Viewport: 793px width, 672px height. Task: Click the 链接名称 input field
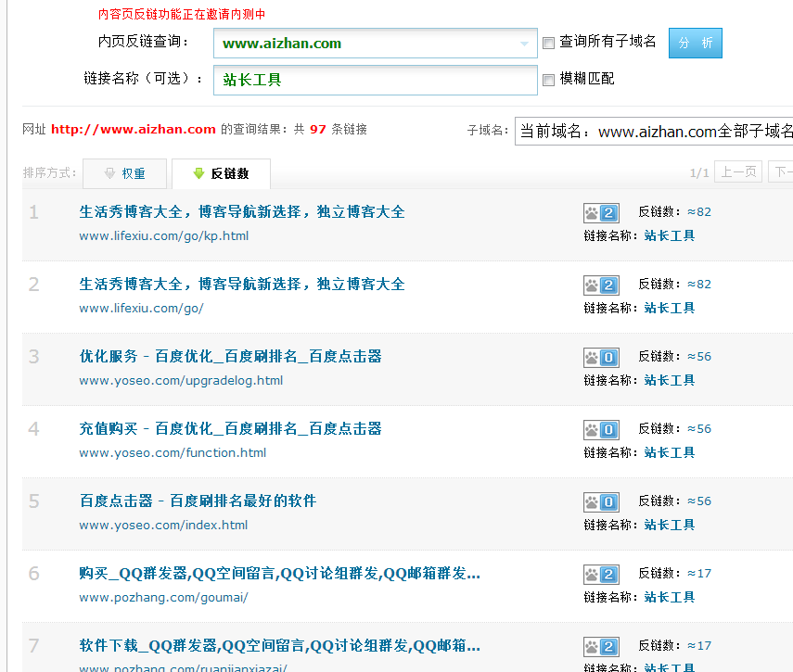point(376,80)
